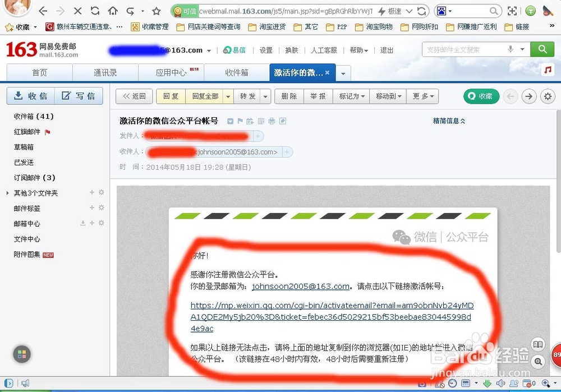Viewport: 561px width, 392px height.
Task: Click the print icon beside email subject
Action: pos(272,121)
